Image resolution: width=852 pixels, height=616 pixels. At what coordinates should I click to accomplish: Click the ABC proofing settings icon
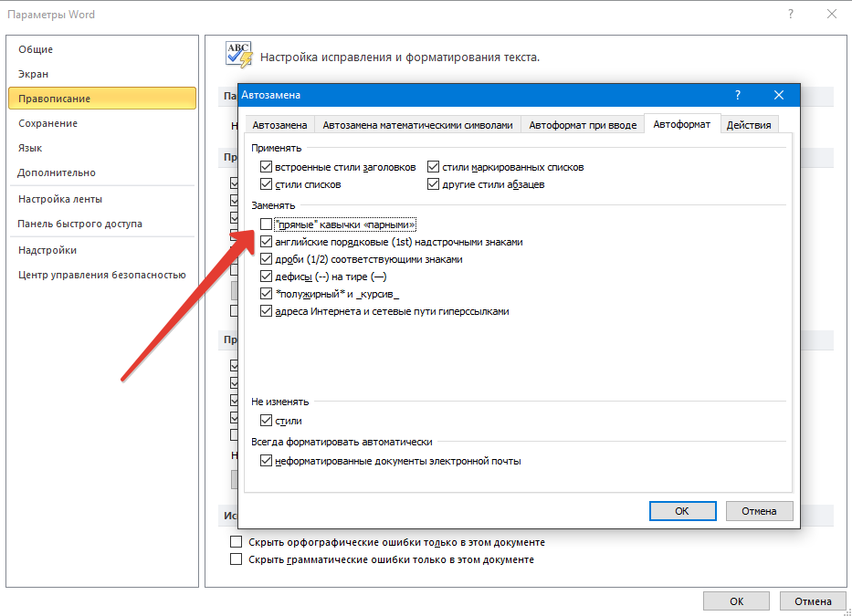tap(239, 55)
